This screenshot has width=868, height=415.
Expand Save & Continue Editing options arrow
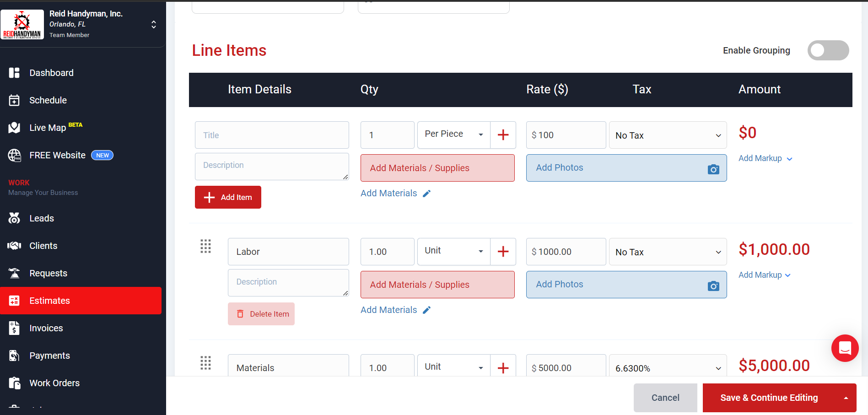(846, 398)
